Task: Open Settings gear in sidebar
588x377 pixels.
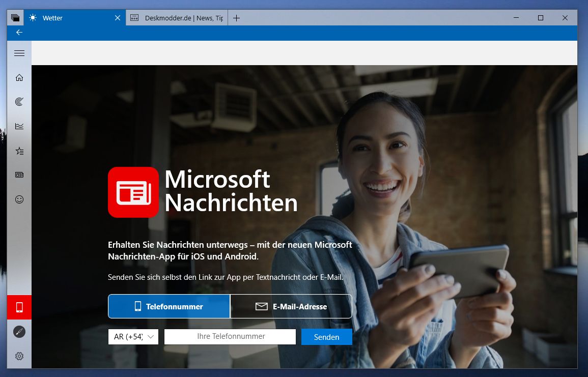Action: 19,356
